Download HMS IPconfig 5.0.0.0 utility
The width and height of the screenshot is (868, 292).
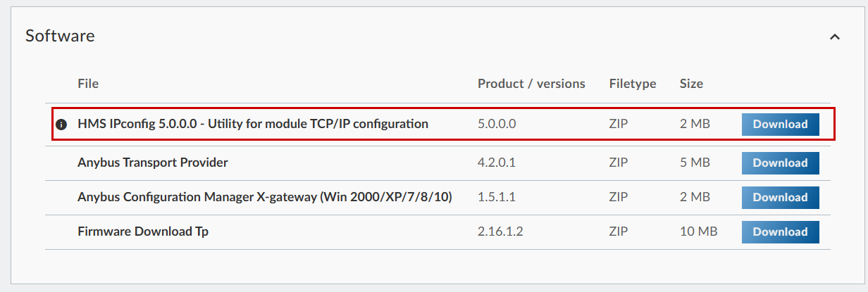pos(780,124)
